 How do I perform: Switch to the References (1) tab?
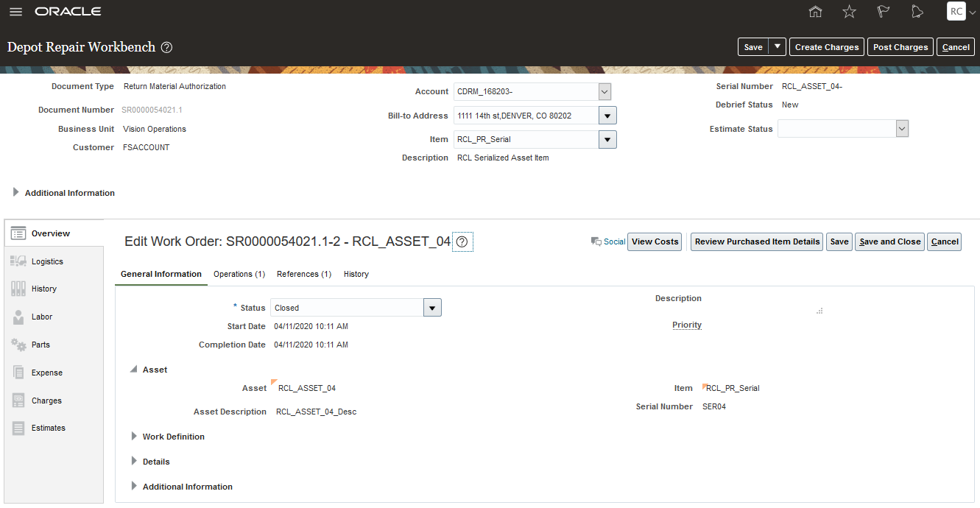tap(303, 274)
